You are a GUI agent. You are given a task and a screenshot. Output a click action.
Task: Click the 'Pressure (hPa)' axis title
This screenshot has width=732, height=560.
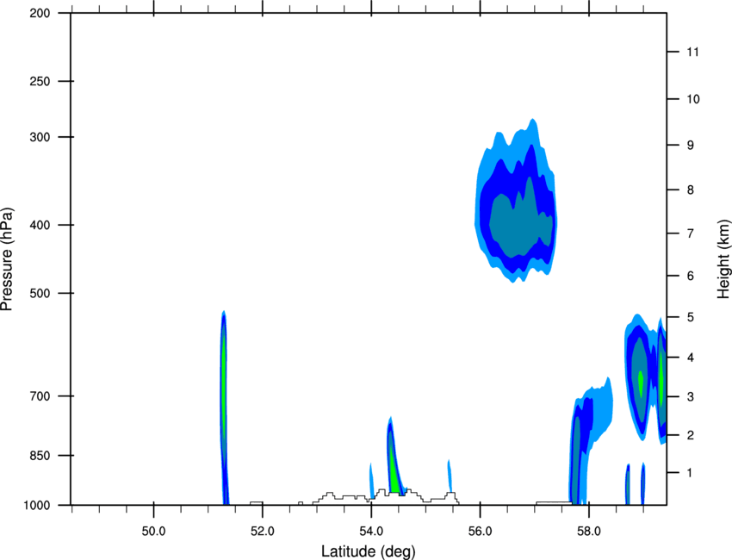7,258
